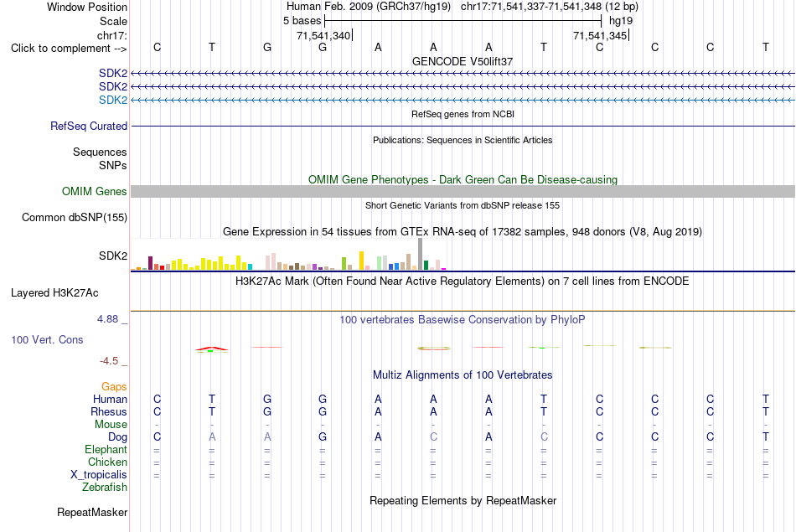Click the 'Dog' alignment row label
Image resolution: width=796 pixels, height=532 pixels.
point(118,437)
